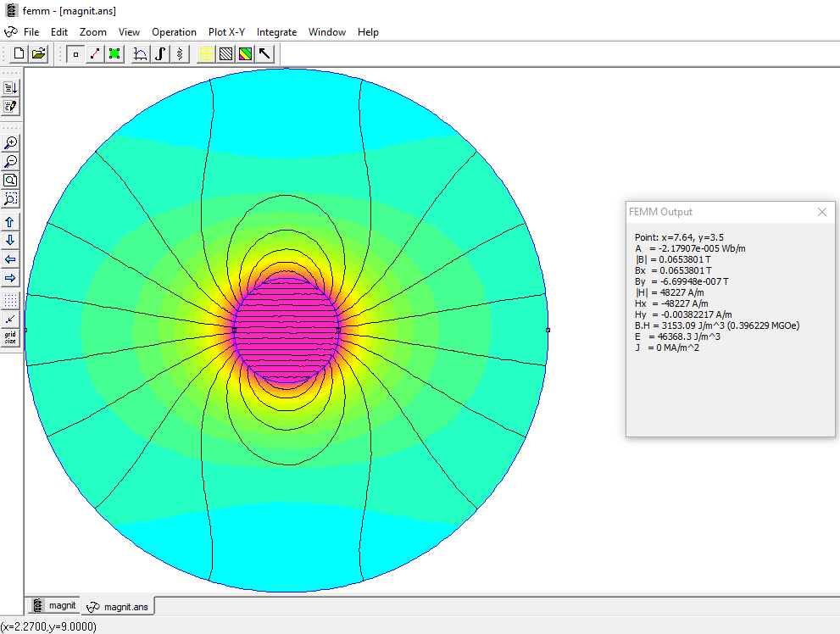Viewport: 840px width, 634px height.
Task: Click the Integral symbol toolbar icon
Action: [159, 54]
